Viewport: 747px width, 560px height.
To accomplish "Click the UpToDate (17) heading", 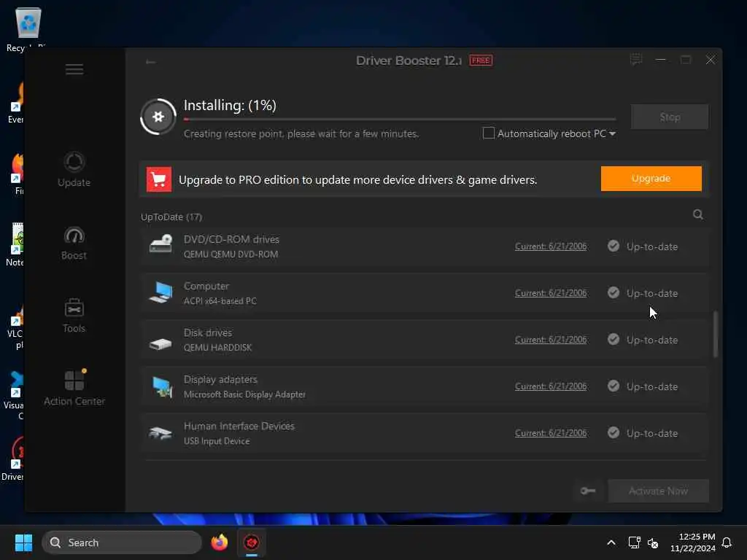I will (171, 217).
